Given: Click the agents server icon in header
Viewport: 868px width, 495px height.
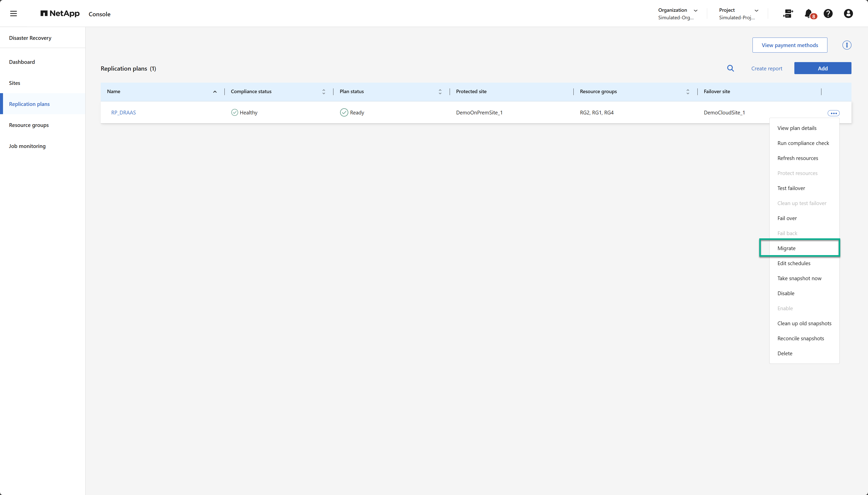Looking at the screenshot, I should coord(788,14).
